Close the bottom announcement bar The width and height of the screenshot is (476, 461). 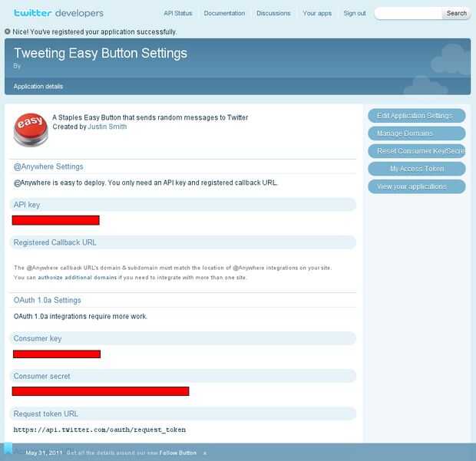[205, 453]
